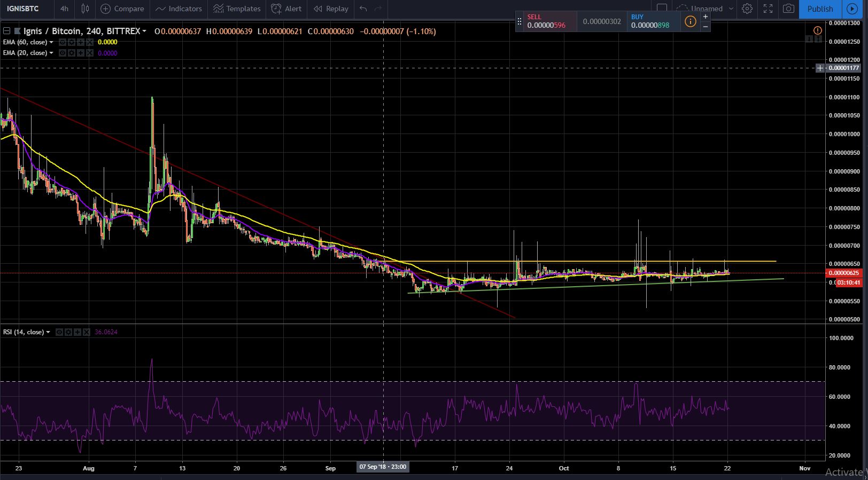This screenshot has width=868, height=480.
Task: Remove the EMA (60, close) indicator
Action: 90,42
